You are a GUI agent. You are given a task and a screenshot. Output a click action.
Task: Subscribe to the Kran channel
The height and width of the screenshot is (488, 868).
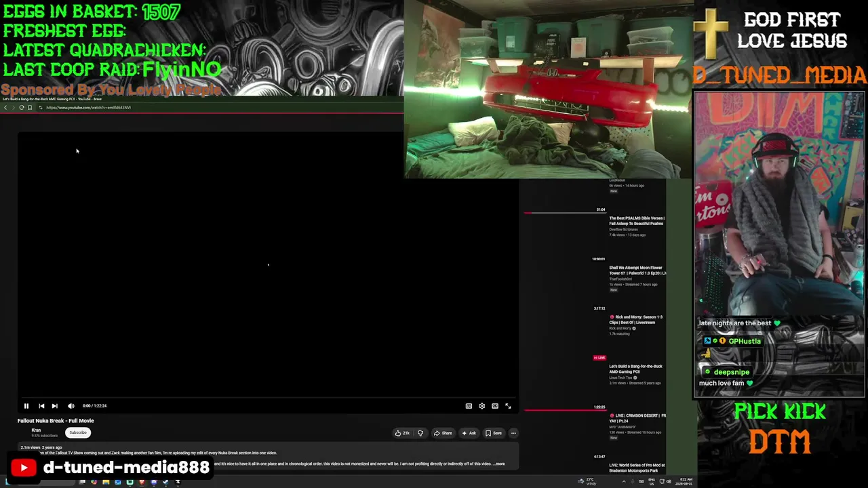[78, 432]
